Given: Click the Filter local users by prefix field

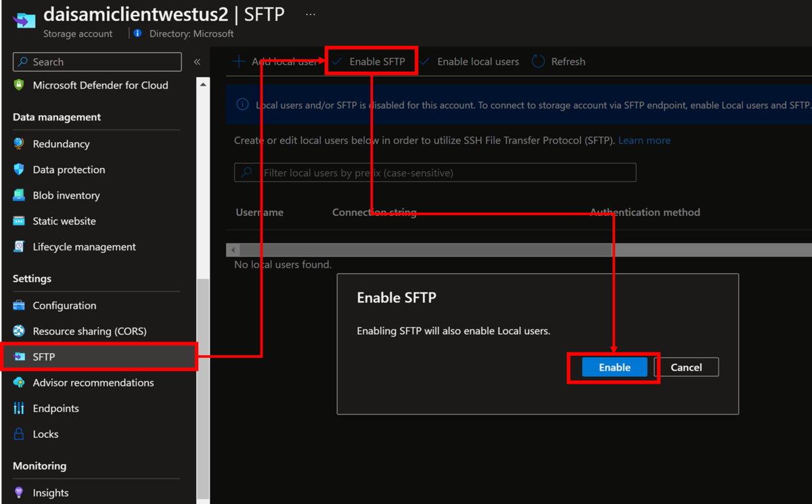Looking at the screenshot, I should 435,173.
